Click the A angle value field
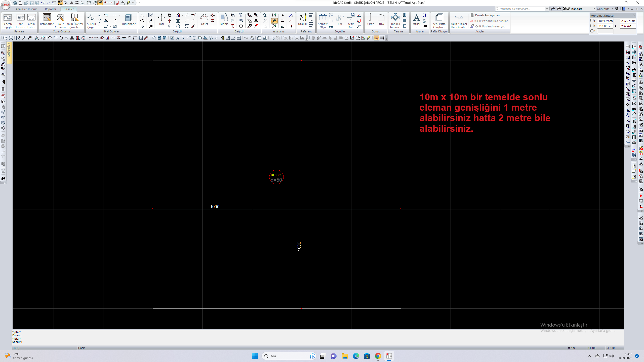Viewport: 644px width, 362px height. click(x=628, y=26)
